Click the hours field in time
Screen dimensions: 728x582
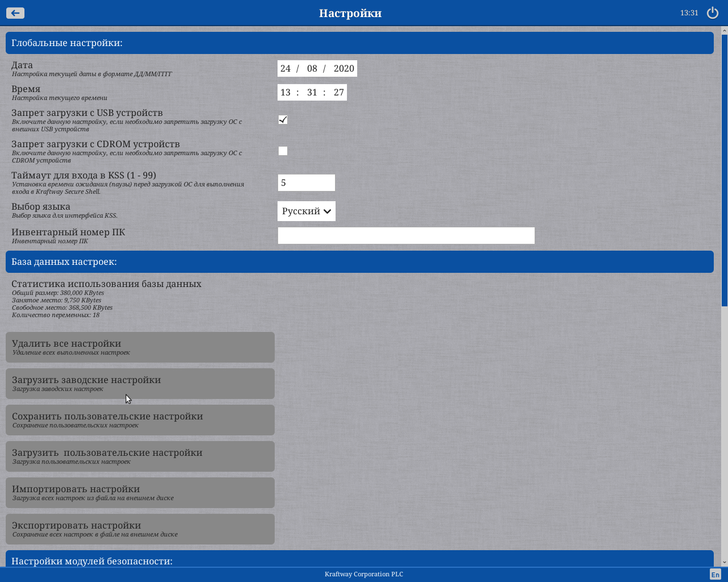286,93
